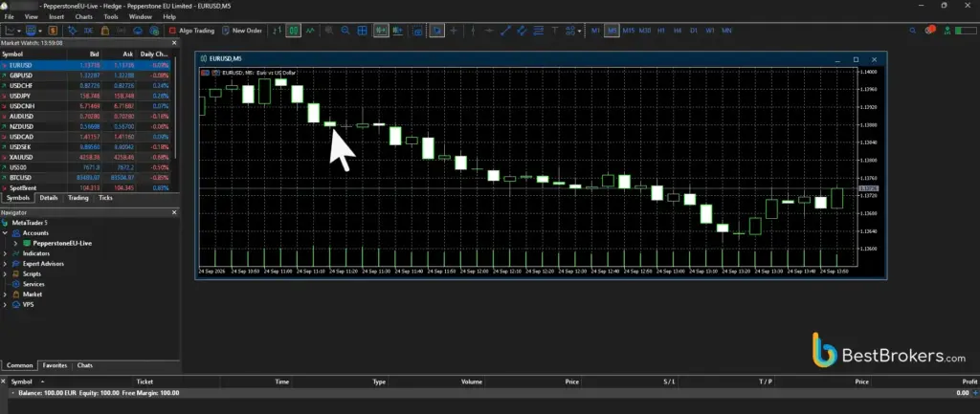The width and height of the screenshot is (980, 414).
Task: Select the cursor pointer tool
Action: 436,30
